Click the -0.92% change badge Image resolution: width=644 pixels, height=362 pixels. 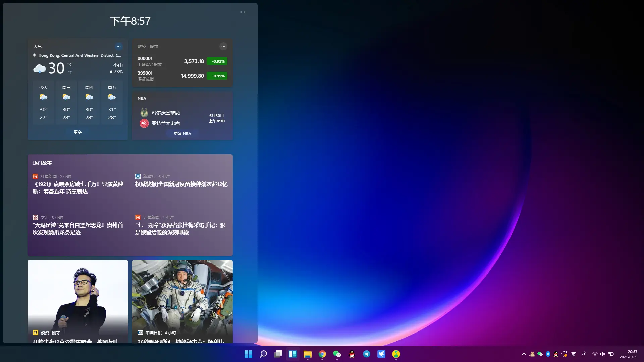click(217, 61)
